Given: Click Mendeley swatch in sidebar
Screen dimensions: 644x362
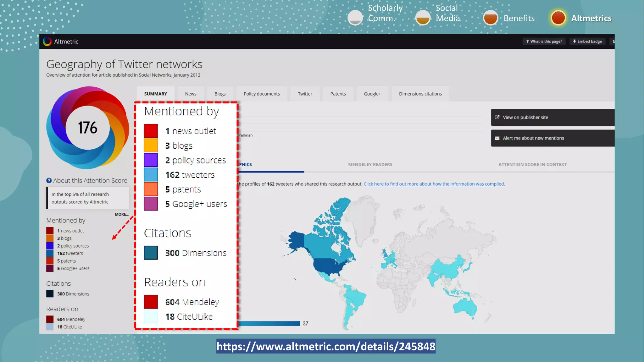Looking at the screenshot, I should coord(50,319).
